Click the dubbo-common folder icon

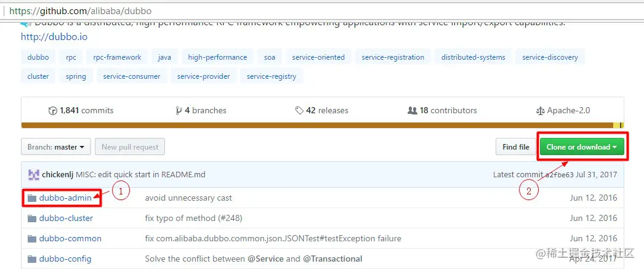click(x=32, y=239)
